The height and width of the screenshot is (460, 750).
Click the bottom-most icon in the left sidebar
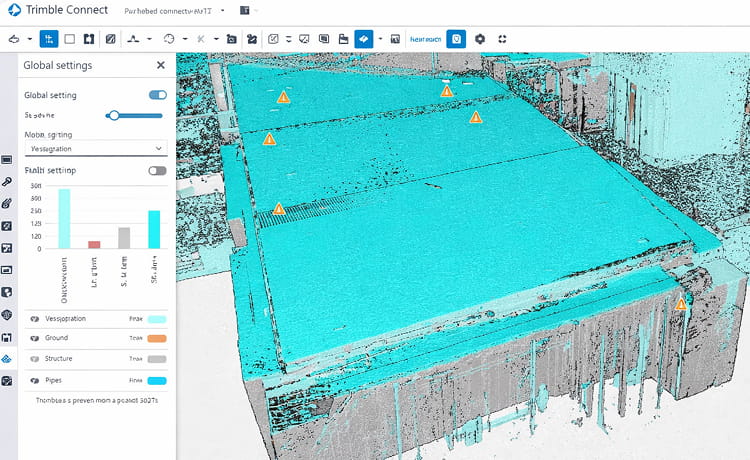point(7,381)
